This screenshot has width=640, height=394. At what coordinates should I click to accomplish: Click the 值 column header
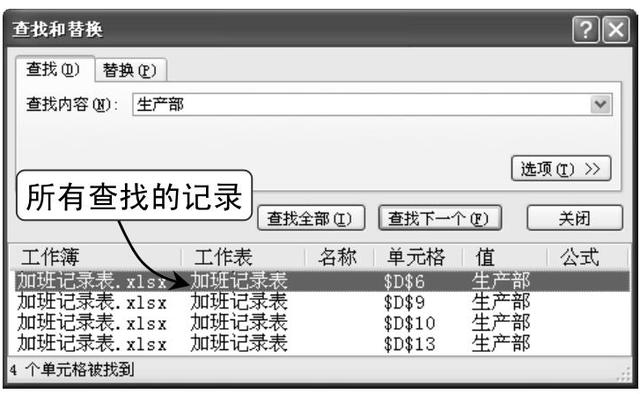tap(505, 257)
